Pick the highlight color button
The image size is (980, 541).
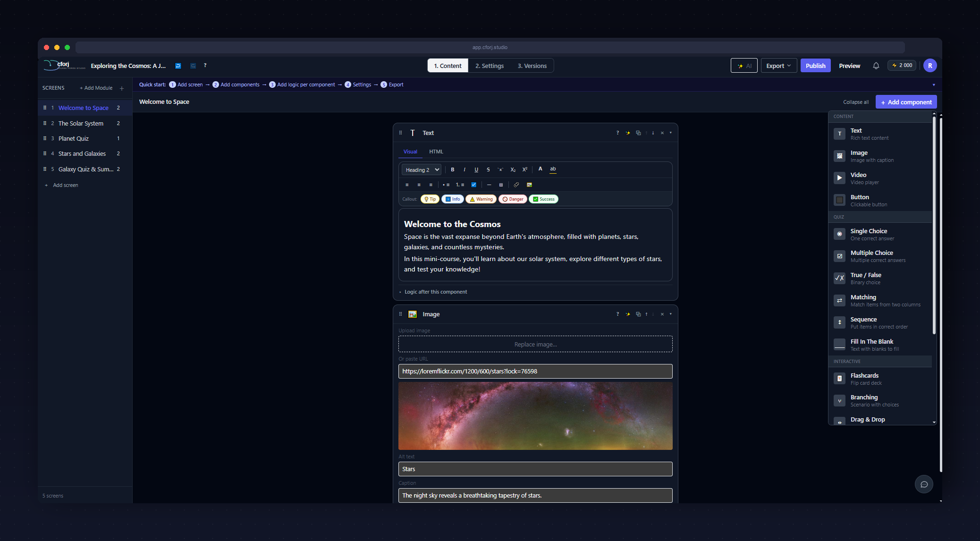[x=553, y=169]
